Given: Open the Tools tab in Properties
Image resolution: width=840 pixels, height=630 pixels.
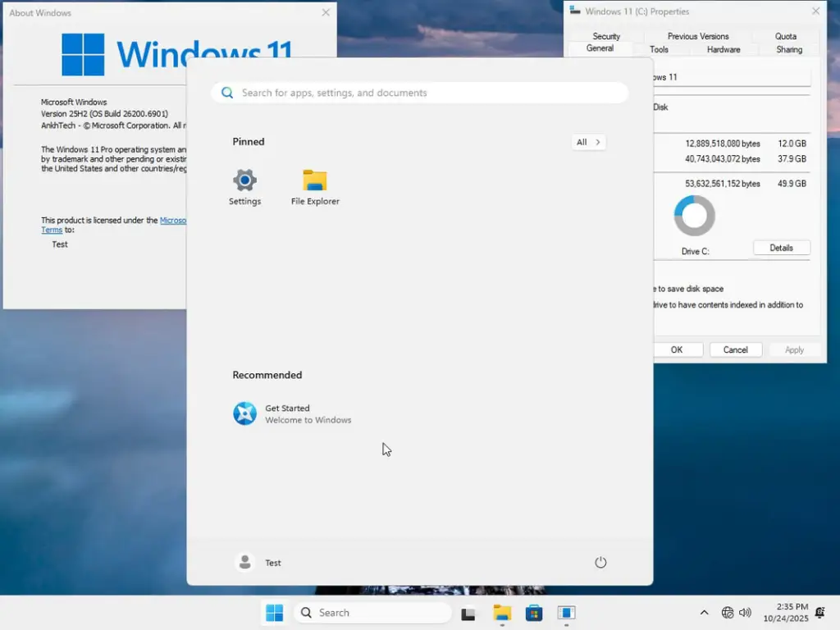Looking at the screenshot, I should point(660,49).
